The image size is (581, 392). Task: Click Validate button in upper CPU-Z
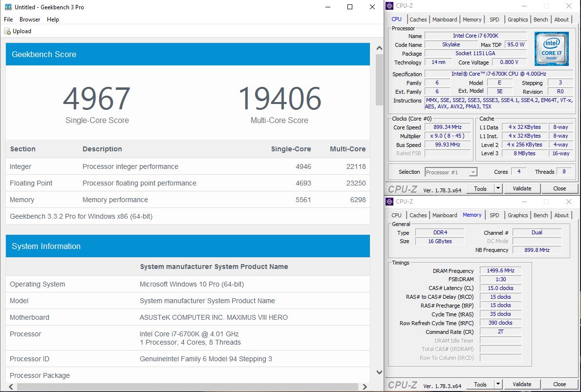click(522, 189)
